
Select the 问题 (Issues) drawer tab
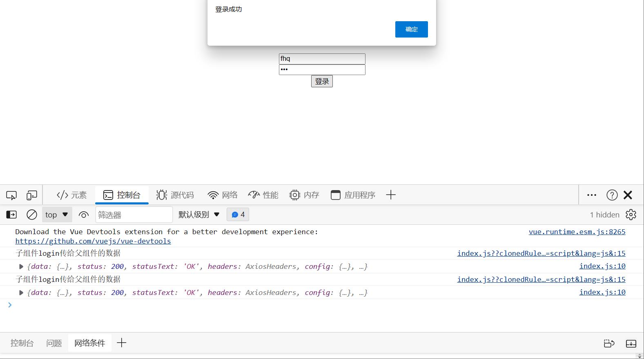point(54,343)
